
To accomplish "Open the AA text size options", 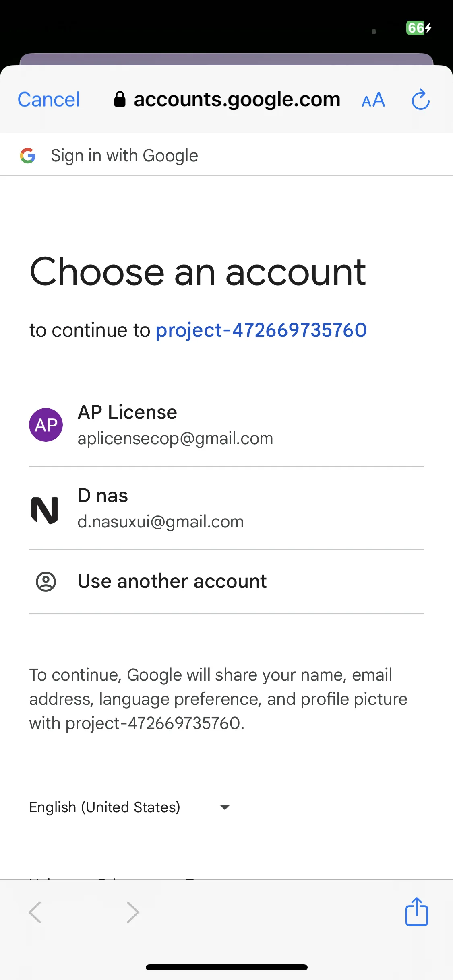I will click(x=373, y=100).
